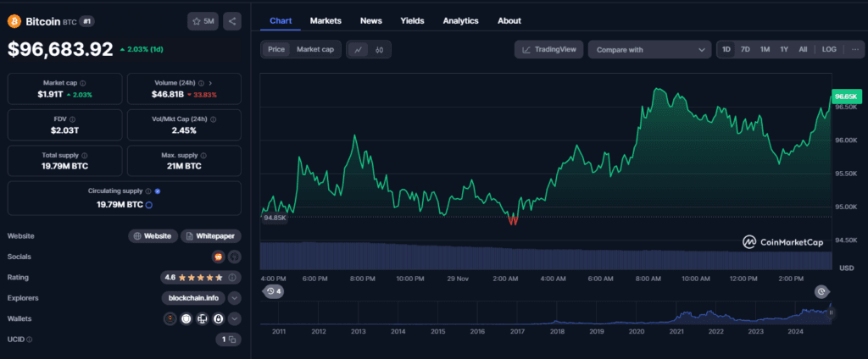Image resolution: width=868 pixels, height=359 pixels.
Task: Set chart range to 1Y
Action: tap(784, 49)
